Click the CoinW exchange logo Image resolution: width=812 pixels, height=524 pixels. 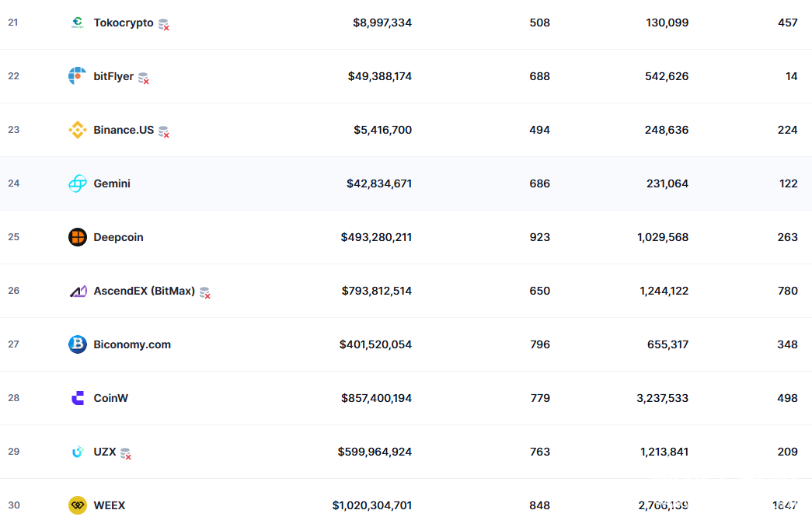click(77, 398)
